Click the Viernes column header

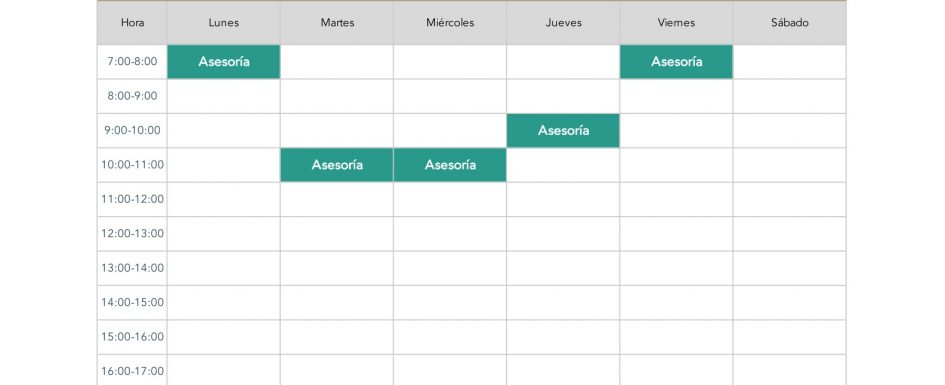tap(676, 23)
